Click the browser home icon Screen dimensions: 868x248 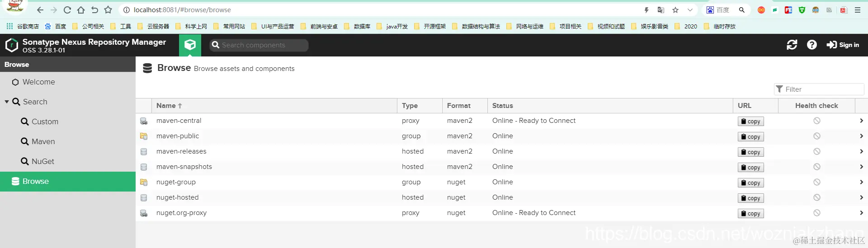81,10
